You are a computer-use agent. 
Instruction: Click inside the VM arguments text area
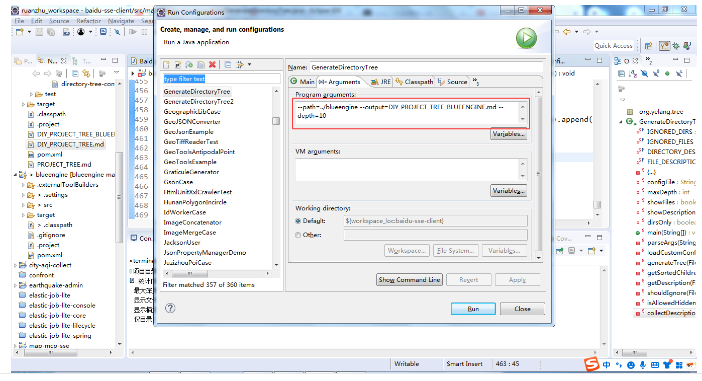tap(407, 170)
